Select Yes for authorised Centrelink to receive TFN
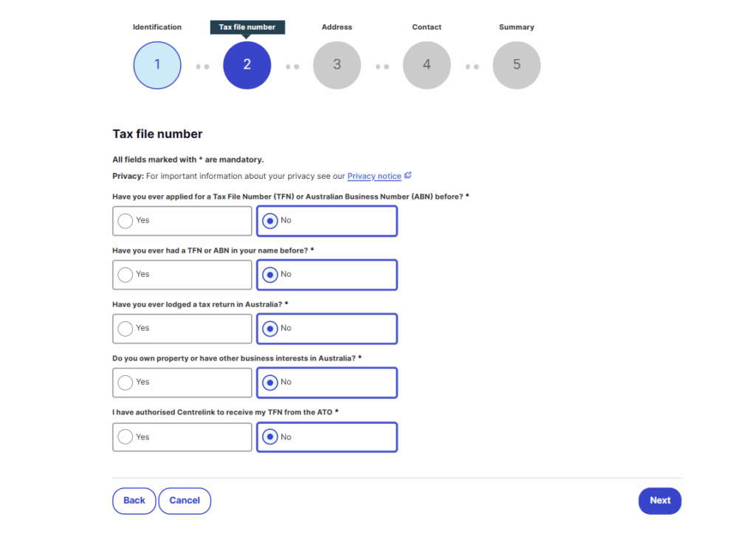Viewport: 756px width, 537px height. pyautogui.click(x=126, y=437)
